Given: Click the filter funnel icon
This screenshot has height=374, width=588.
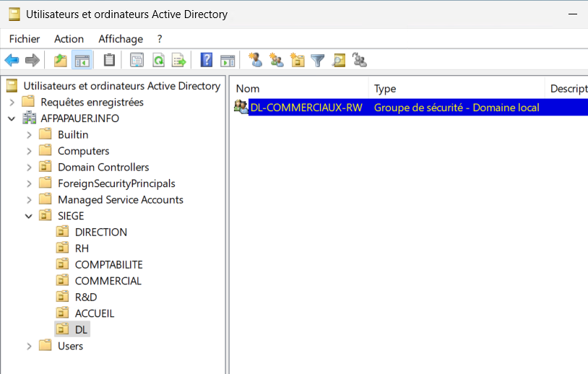Looking at the screenshot, I should tap(318, 61).
